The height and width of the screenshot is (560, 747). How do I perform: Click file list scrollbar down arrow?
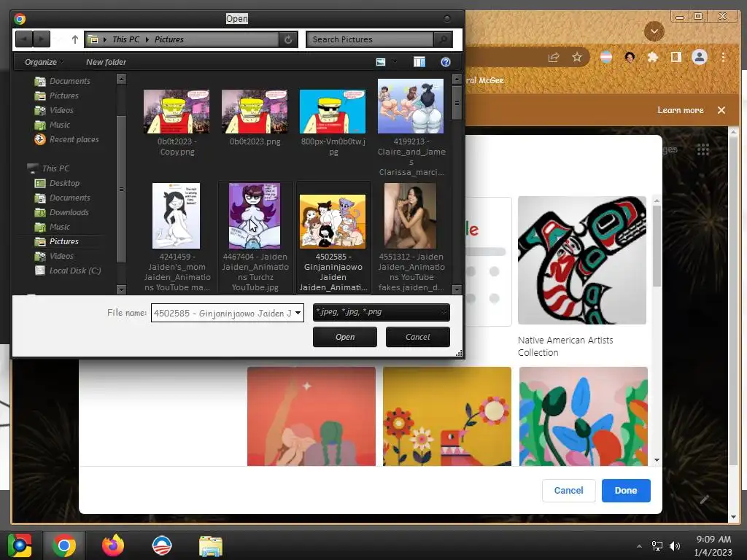click(457, 289)
